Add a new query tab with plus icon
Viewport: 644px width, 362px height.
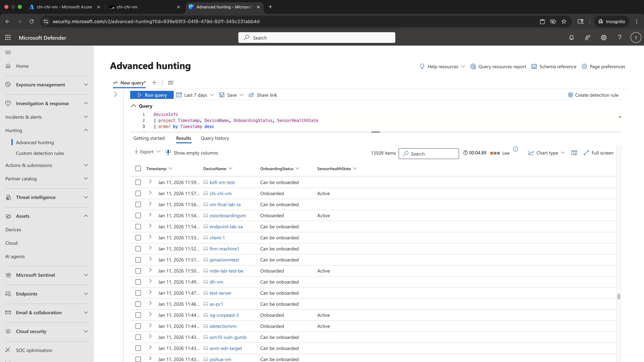click(x=154, y=83)
